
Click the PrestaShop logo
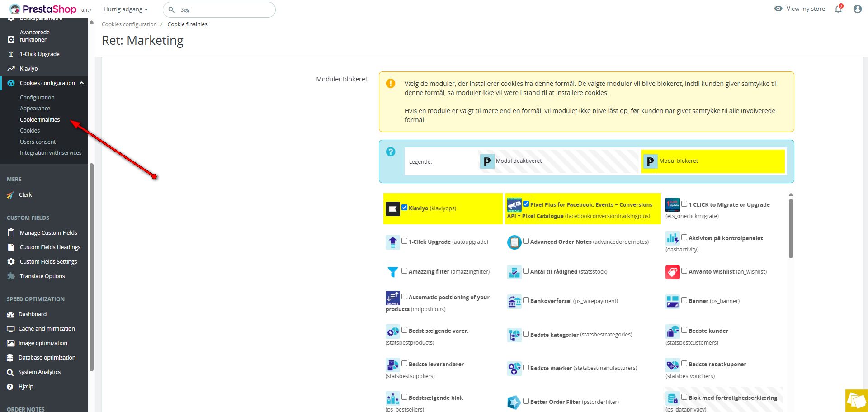coord(43,9)
